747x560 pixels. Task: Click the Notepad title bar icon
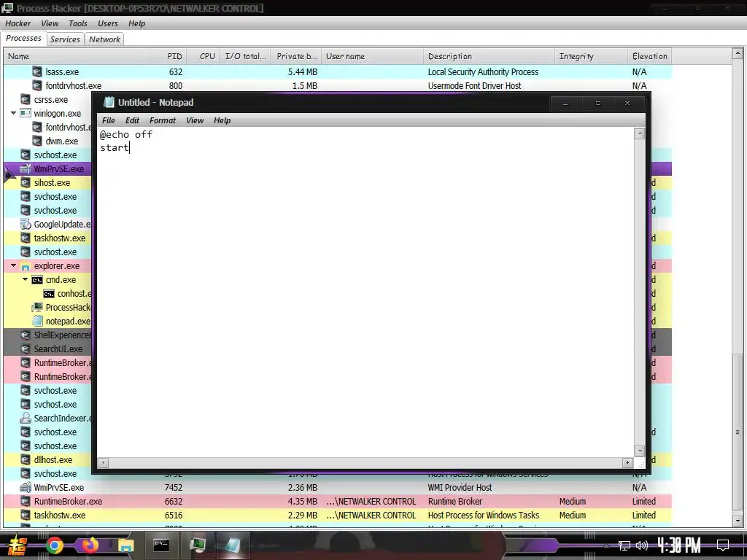point(109,102)
